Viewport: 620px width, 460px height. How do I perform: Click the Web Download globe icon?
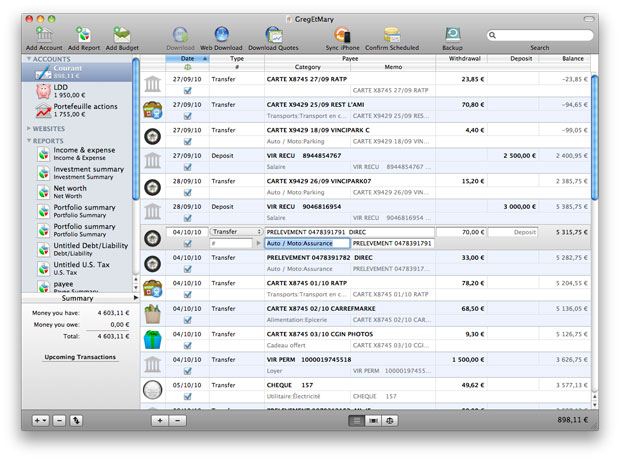221,35
